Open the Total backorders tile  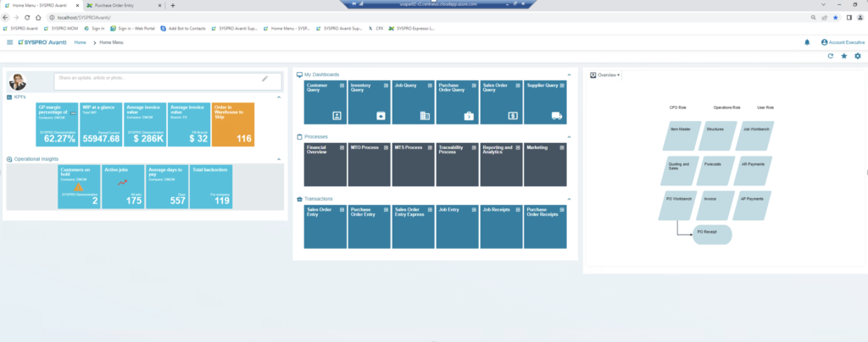point(211,187)
